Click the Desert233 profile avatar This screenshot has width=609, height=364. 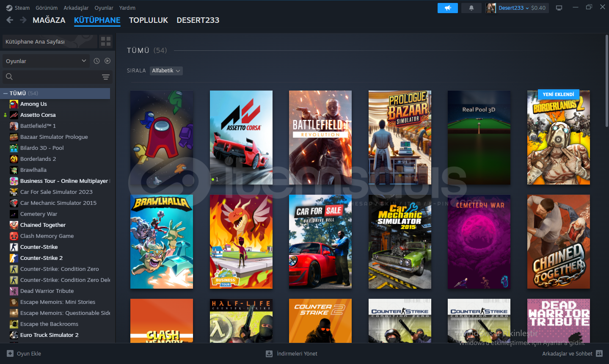[491, 8]
